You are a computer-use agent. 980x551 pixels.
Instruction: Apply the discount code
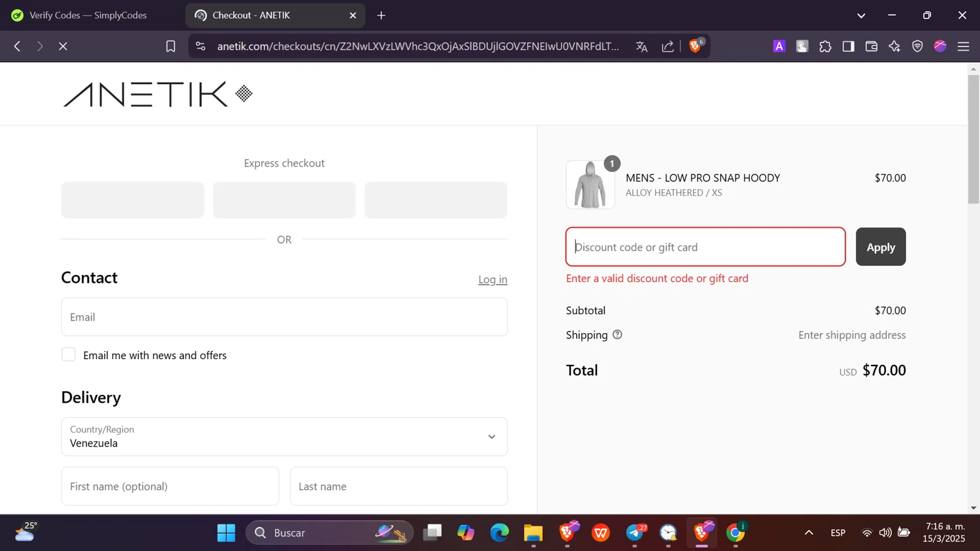pos(881,247)
